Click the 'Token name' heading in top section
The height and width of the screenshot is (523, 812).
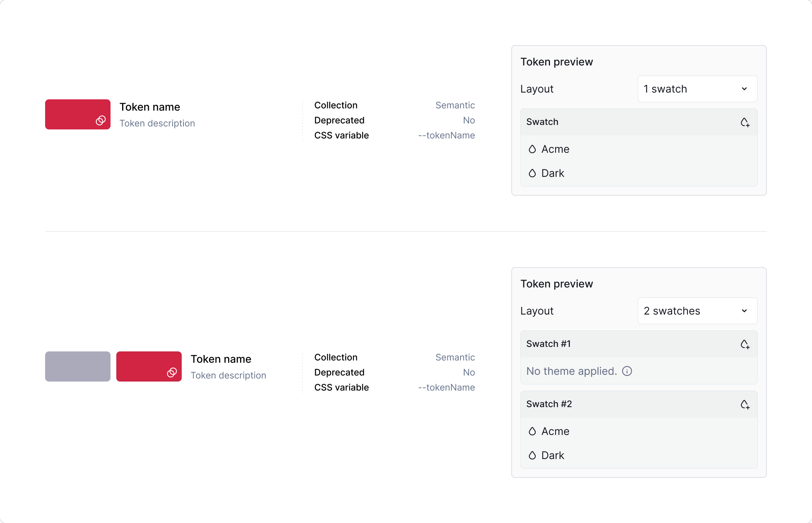(150, 107)
